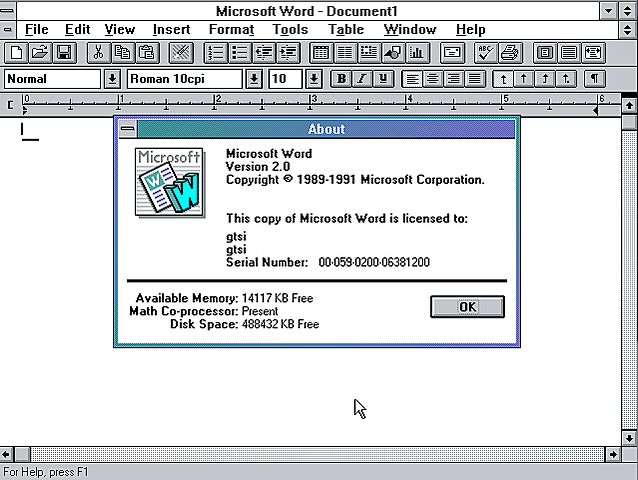Open the Insert menu
The image size is (638, 480).
click(171, 30)
